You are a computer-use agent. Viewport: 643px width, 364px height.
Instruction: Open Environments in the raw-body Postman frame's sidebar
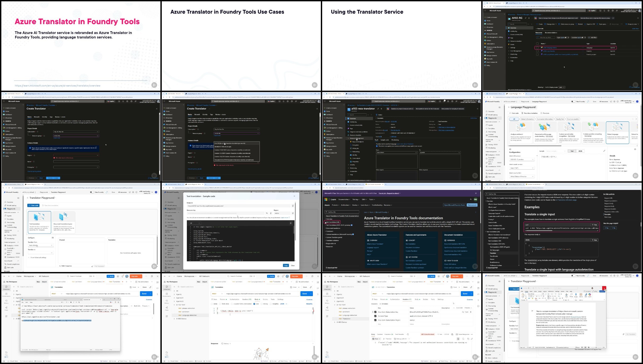[167, 295]
